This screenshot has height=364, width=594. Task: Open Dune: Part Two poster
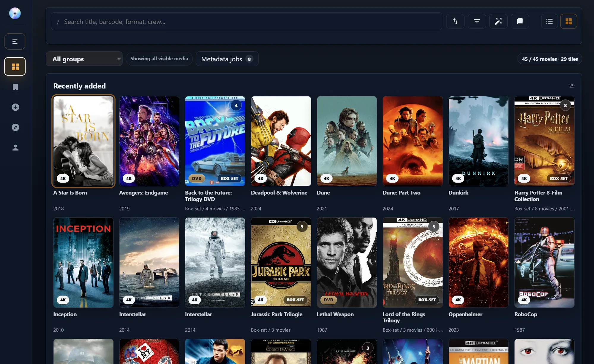[413, 141]
